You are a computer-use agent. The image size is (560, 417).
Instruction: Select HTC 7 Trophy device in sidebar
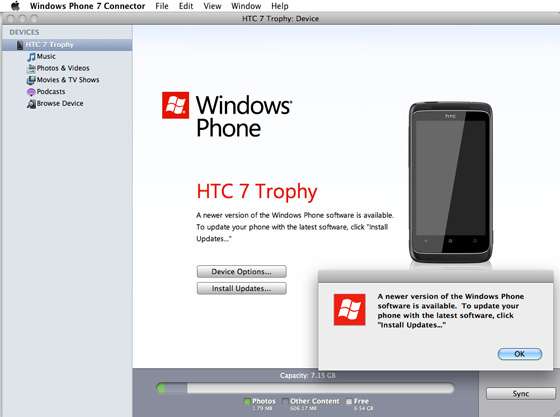[67, 45]
